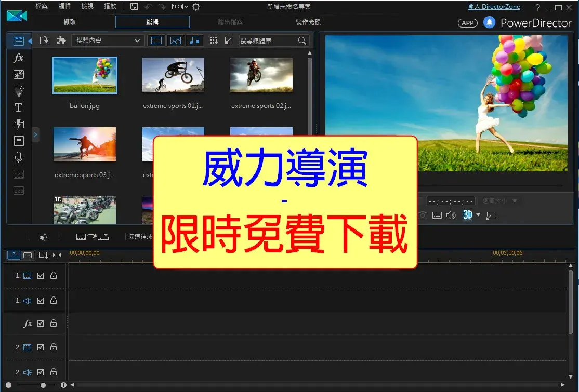Lock video track 1
The height and width of the screenshot is (392, 579).
(54, 275)
